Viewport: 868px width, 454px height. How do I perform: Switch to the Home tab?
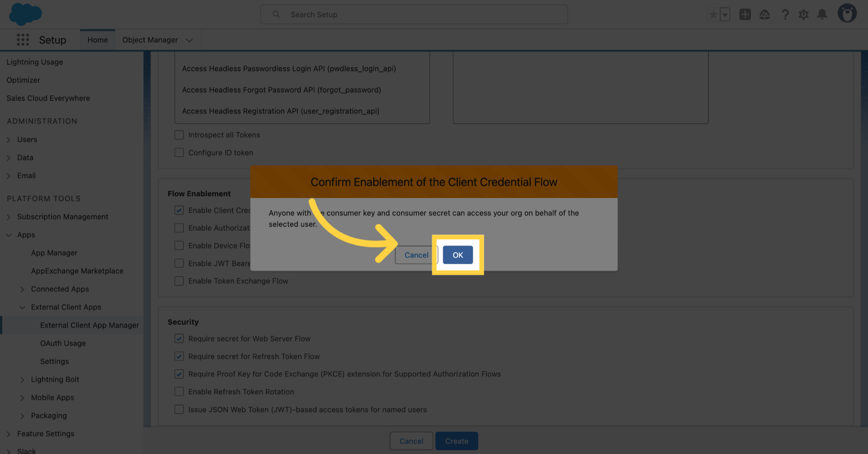tap(98, 40)
